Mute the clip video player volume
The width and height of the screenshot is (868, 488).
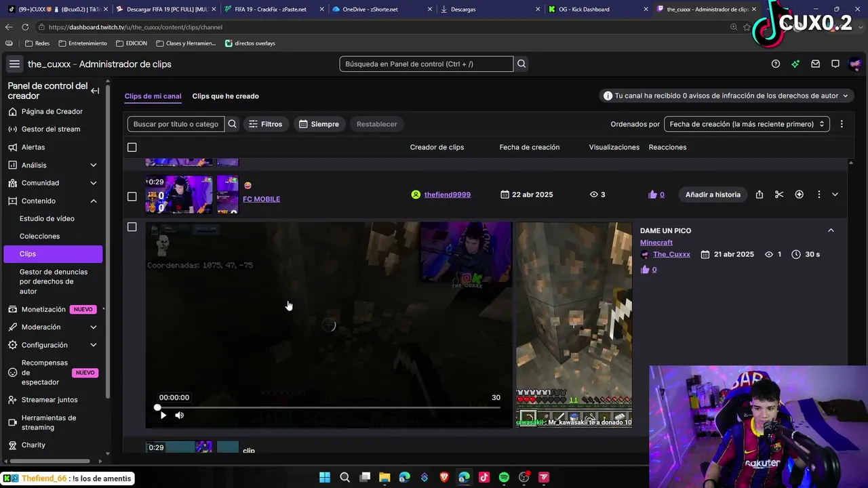pos(180,415)
